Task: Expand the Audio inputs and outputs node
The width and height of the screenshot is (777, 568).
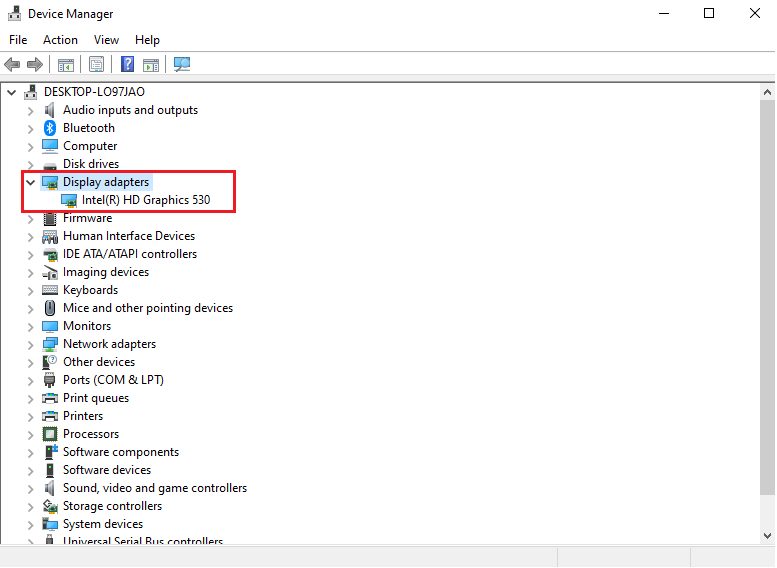Action: pyautogui.click(x=31, y=111)
